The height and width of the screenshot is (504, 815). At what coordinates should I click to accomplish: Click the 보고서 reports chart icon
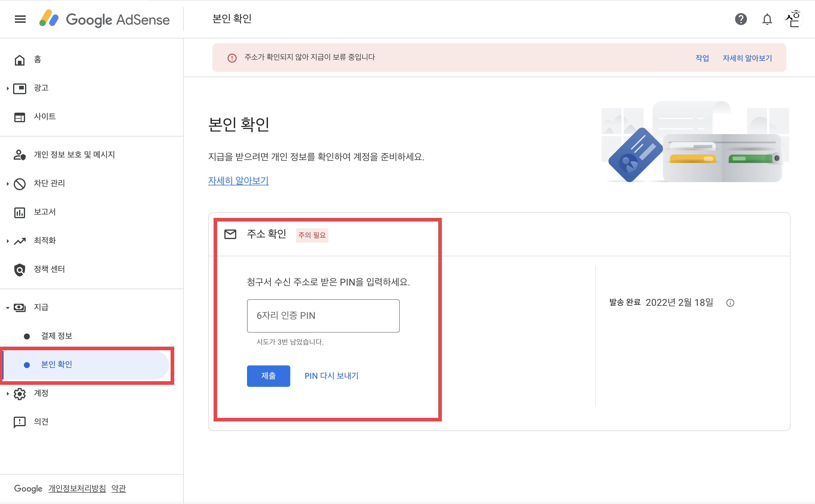pos(20,212)
